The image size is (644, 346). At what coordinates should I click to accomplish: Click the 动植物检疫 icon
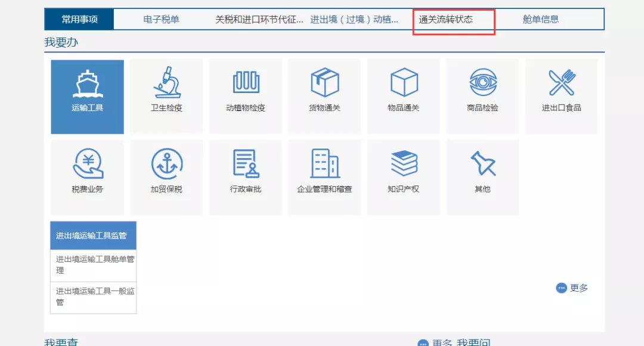point(246,95)
